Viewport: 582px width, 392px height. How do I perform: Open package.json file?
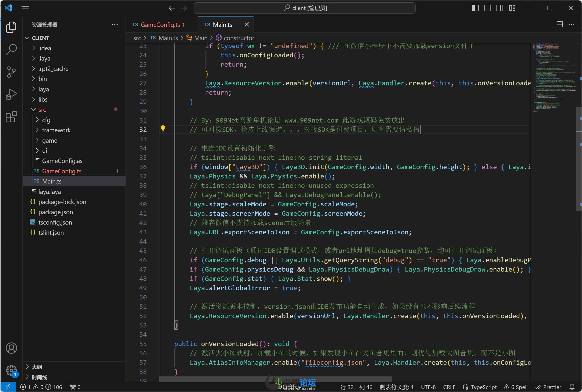(x=74, y=212)
